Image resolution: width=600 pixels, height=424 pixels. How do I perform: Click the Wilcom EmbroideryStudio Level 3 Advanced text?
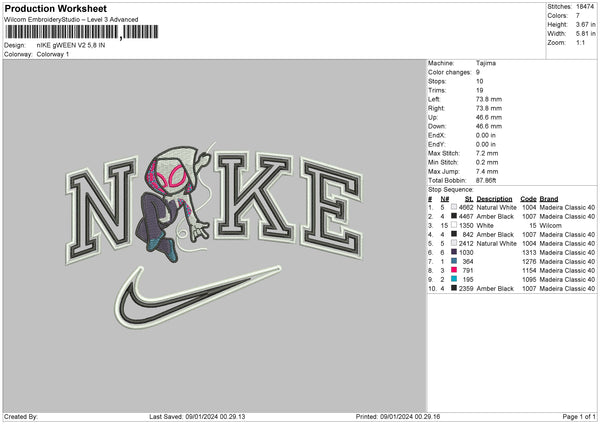click(71, 20)
